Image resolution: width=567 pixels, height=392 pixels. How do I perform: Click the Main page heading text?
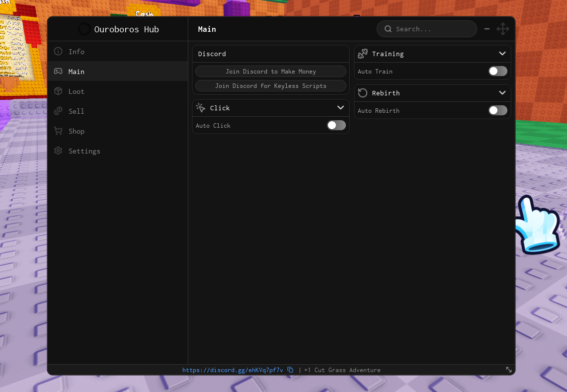(x=207, y=29)
